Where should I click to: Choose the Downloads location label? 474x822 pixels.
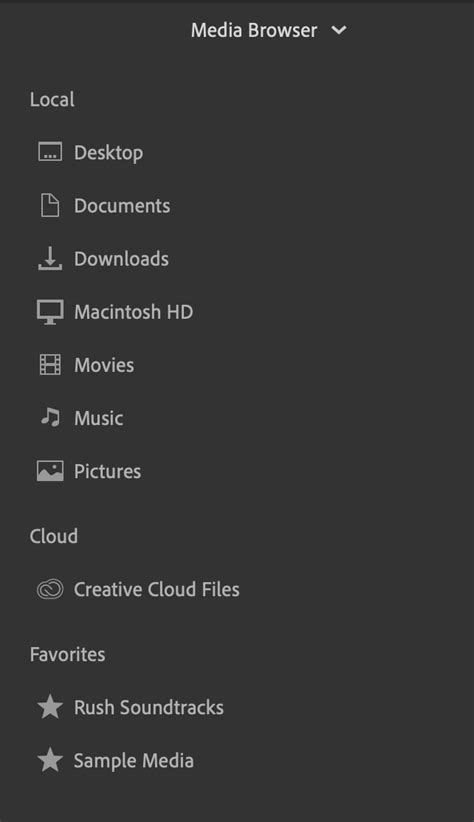(122, 259)
